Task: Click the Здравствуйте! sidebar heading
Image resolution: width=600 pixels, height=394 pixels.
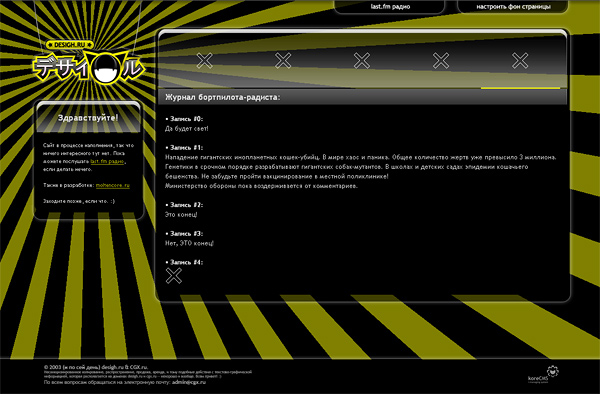Action: [x=88, y=118]
